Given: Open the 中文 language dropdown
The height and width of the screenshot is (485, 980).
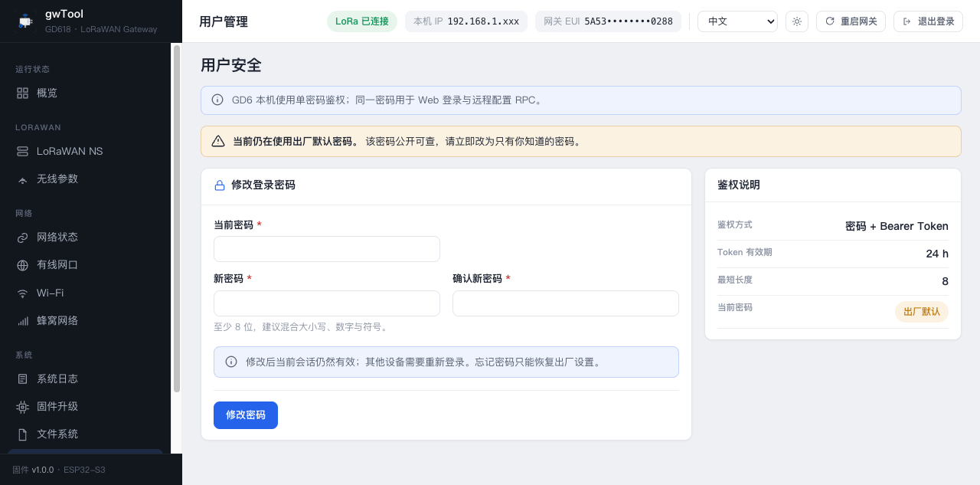Looking at the screenshot, I should tap(737, 21).
